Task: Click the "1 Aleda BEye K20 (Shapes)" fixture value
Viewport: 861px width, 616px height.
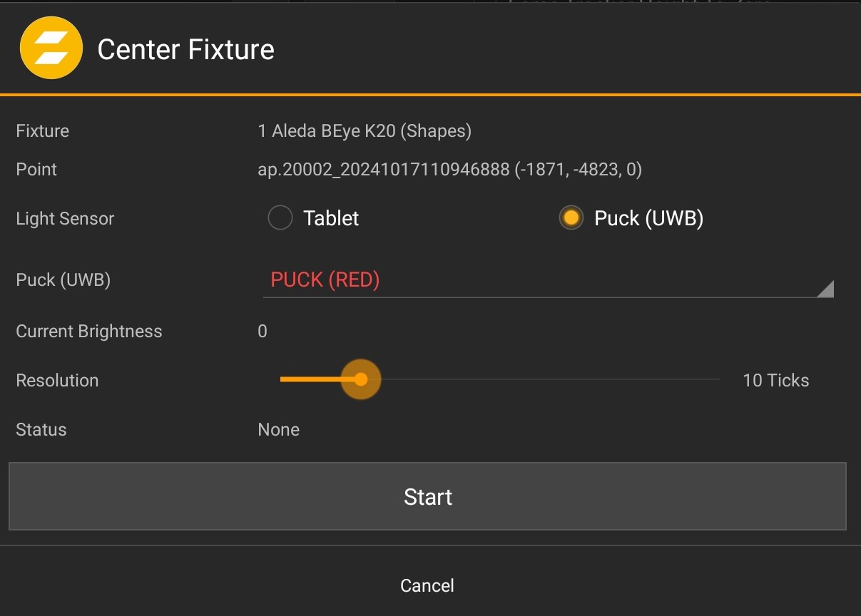Action: (x=365, y=131)
